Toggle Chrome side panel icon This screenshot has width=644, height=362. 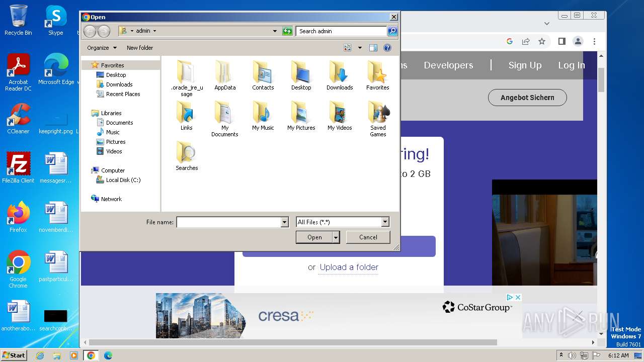point(562,41)
